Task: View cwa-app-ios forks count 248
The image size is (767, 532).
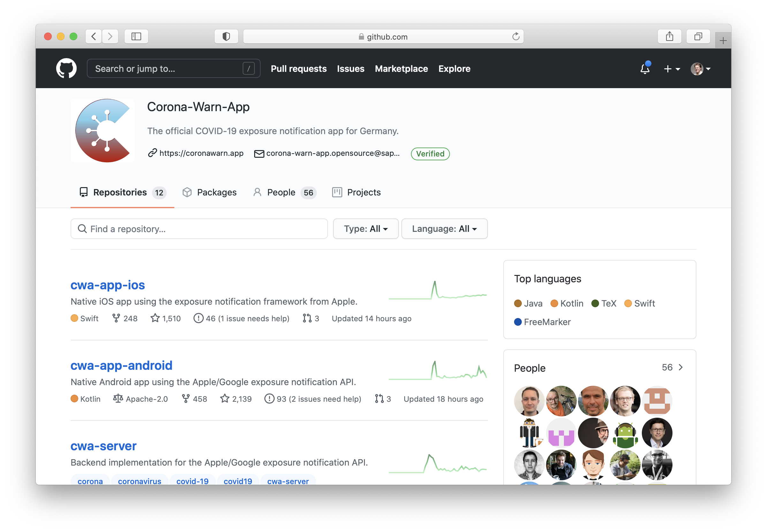Action: [125, 318]
